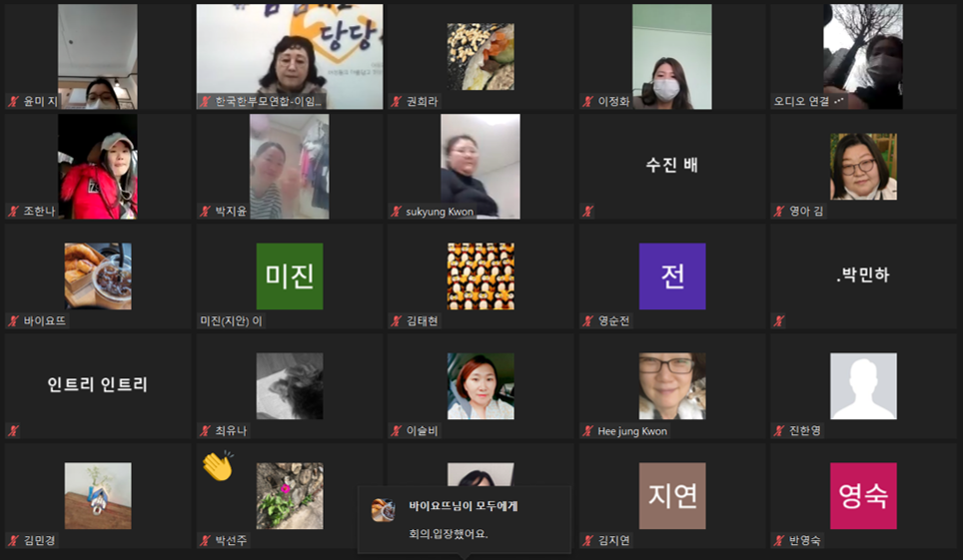The image size is (963, 560).
Task: Click the brown 지연 avatar tile
Action: pos(672,496)
